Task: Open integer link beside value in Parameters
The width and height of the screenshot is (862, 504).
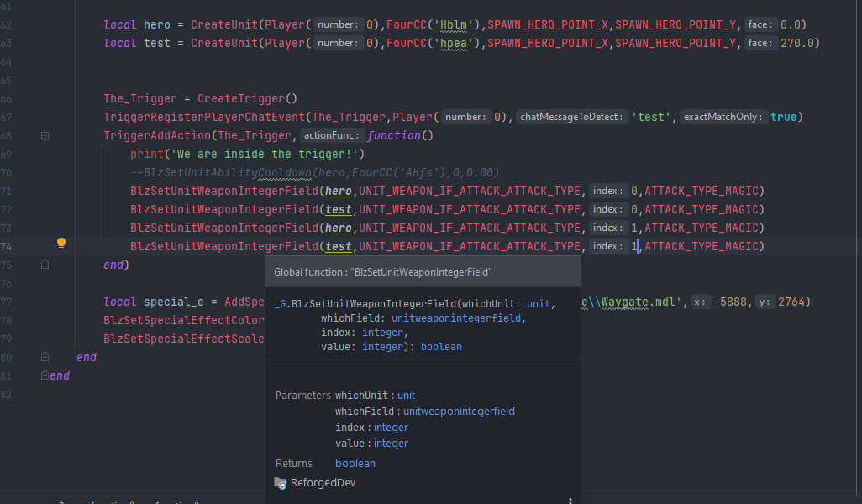Action: pyautogui.click(x=391, y=444)
